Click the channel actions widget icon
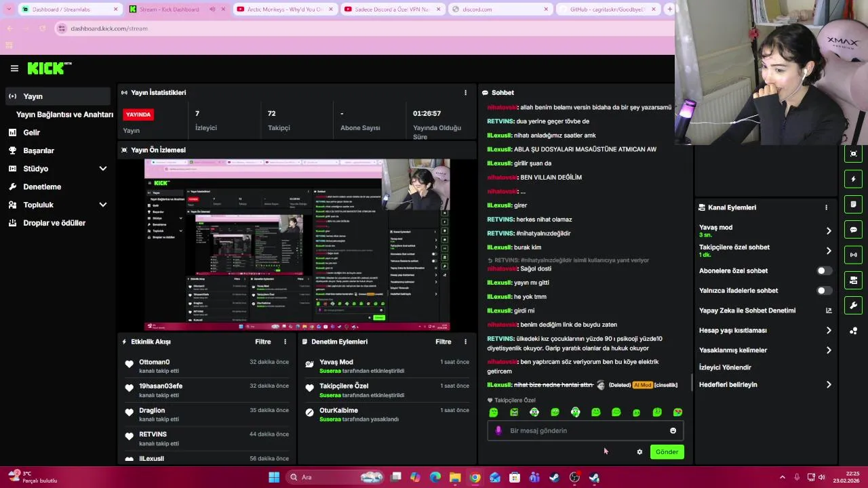This screenshot has height=488, width=868. (x=853, y=280)
